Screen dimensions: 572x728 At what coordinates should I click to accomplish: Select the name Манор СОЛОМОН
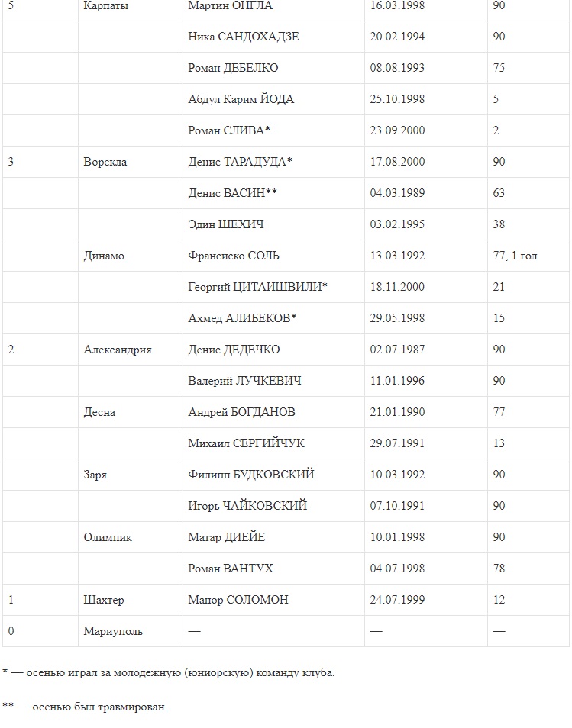[238, 600]
